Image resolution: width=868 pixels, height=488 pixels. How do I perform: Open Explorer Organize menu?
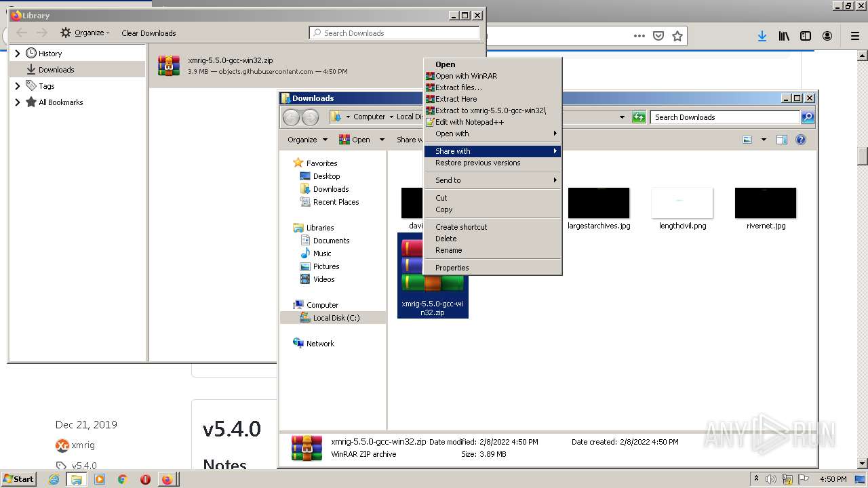point(307,140)
